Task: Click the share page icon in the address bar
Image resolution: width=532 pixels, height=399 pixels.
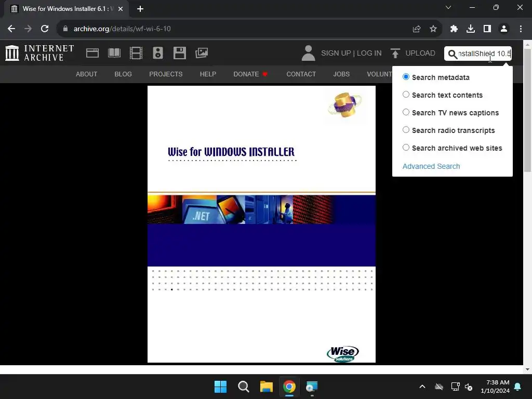Action: [x=417, y=29]
